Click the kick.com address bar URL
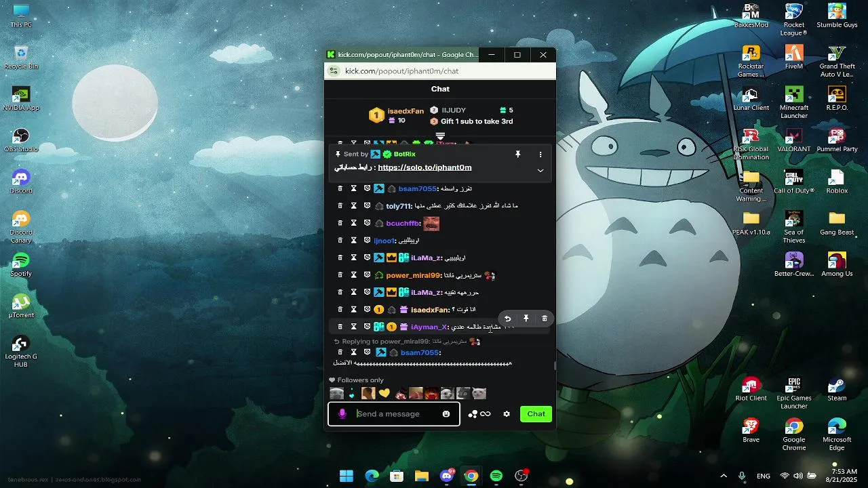868x488 pixels. [401, 70]
